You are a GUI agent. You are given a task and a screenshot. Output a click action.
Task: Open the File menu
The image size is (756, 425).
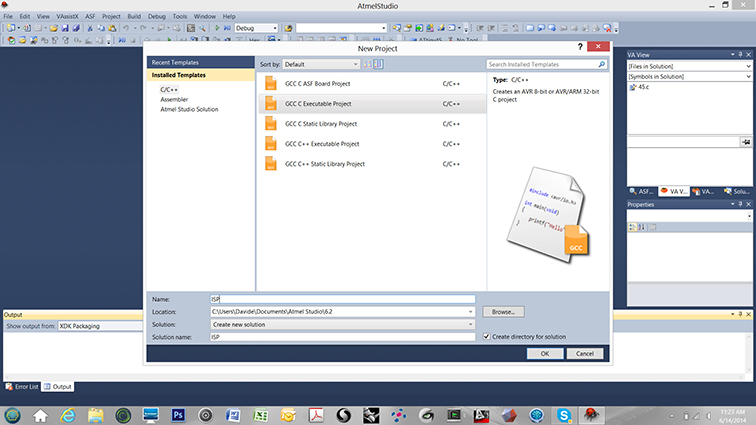(x=8, y=16)
